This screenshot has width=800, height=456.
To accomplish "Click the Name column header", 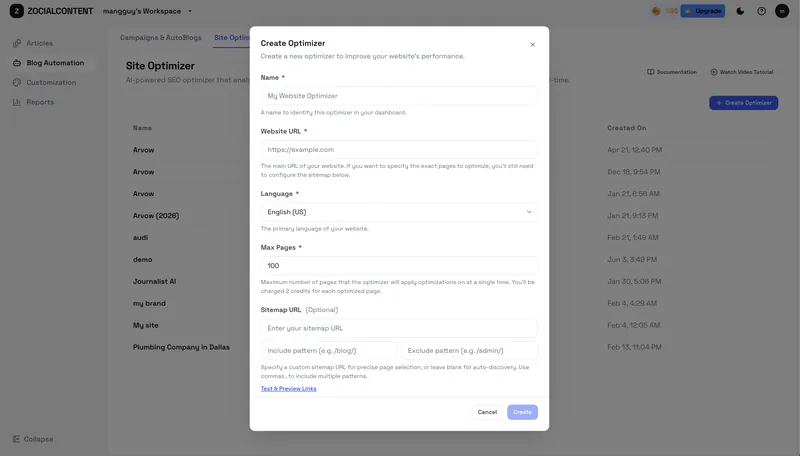I will pyautogui.click(x=142, y=128).
